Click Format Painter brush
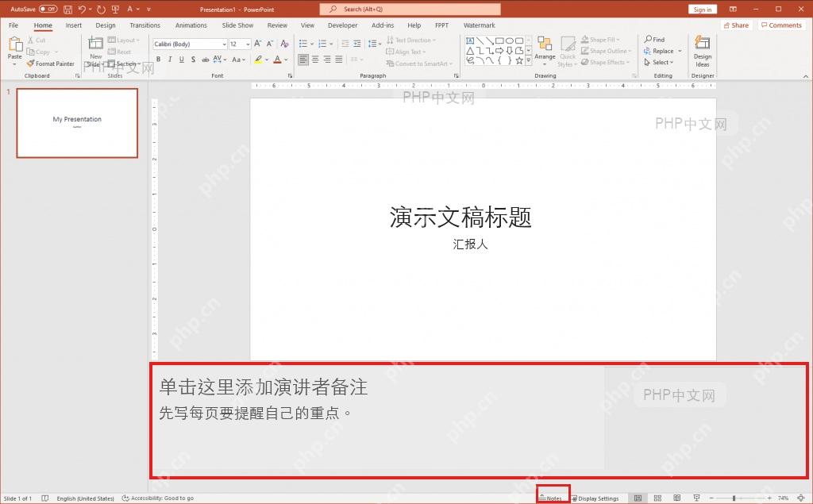The width and height of the screenshot is (813, 504). tap(50, 63)
